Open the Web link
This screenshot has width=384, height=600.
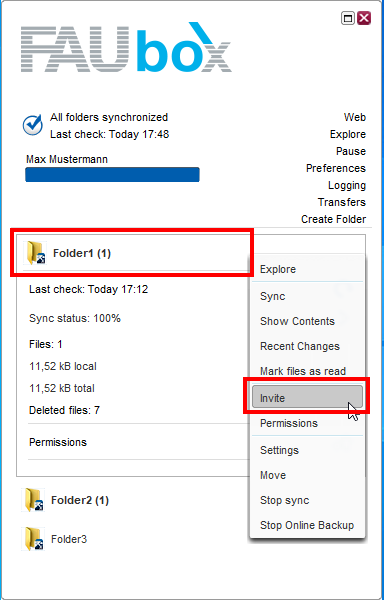click(x=355, y=117)
